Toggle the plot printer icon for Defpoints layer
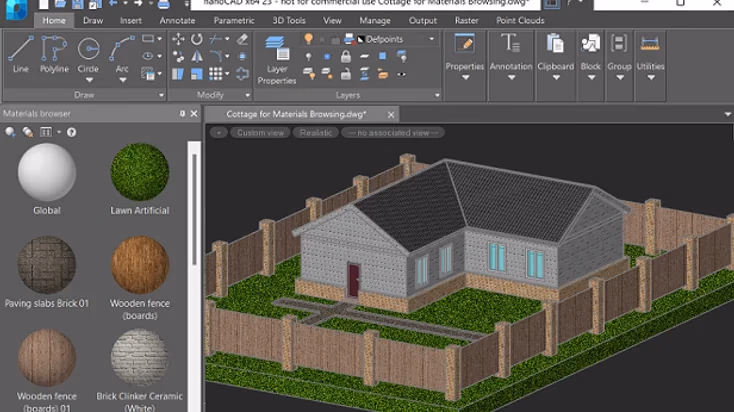 point(349,39)
